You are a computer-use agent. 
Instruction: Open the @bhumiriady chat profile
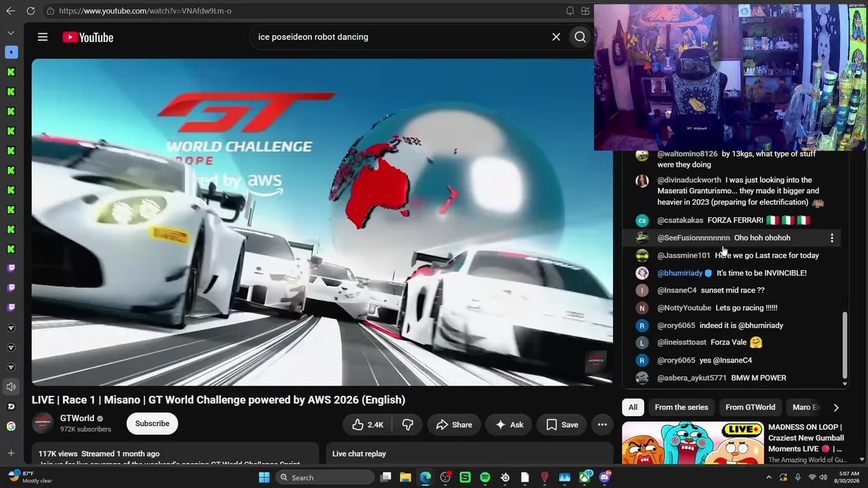(x=680, y=273)
